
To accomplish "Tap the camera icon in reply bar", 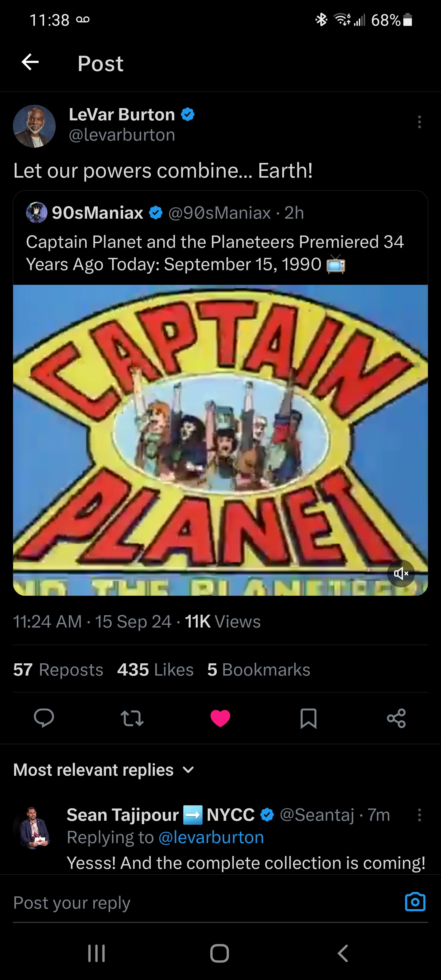I will 415,902.
